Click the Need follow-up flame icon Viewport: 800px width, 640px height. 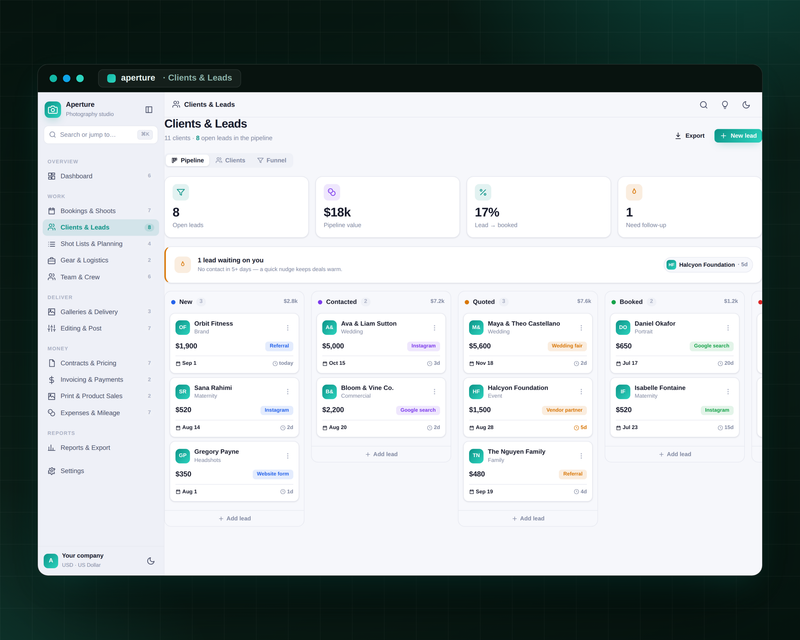[x=634, y=192]
